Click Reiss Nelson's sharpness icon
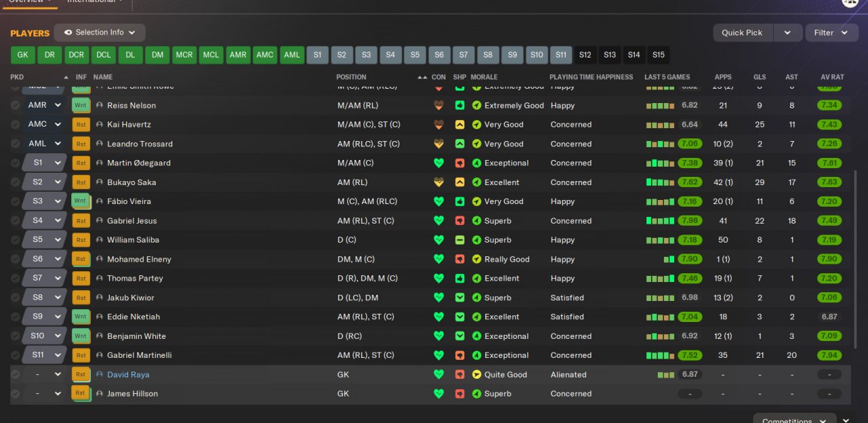The image size is (868, 423). 460,105
